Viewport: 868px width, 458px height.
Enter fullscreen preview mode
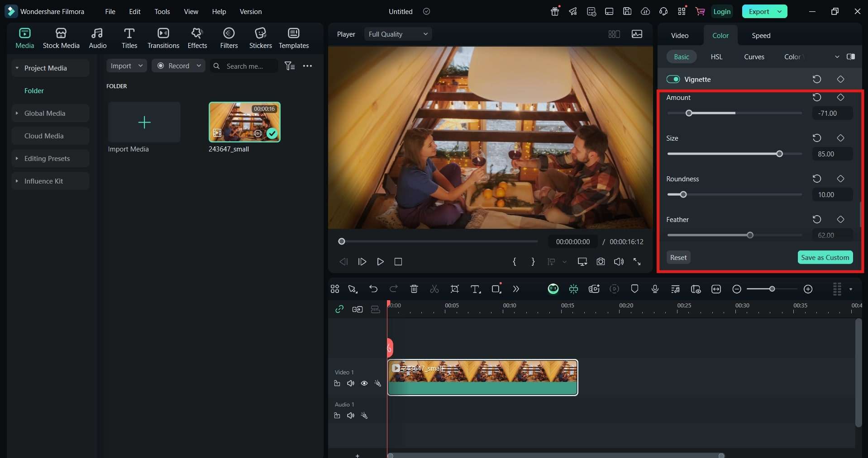637,261
